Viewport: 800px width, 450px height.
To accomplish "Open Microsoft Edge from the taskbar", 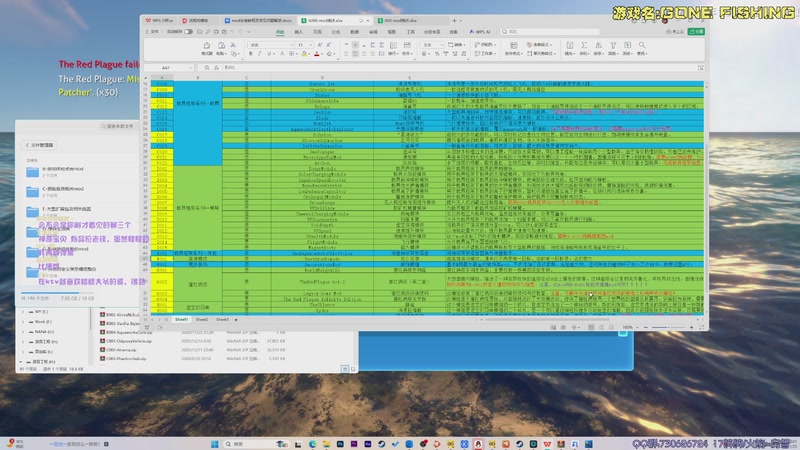I will (312, 444).
